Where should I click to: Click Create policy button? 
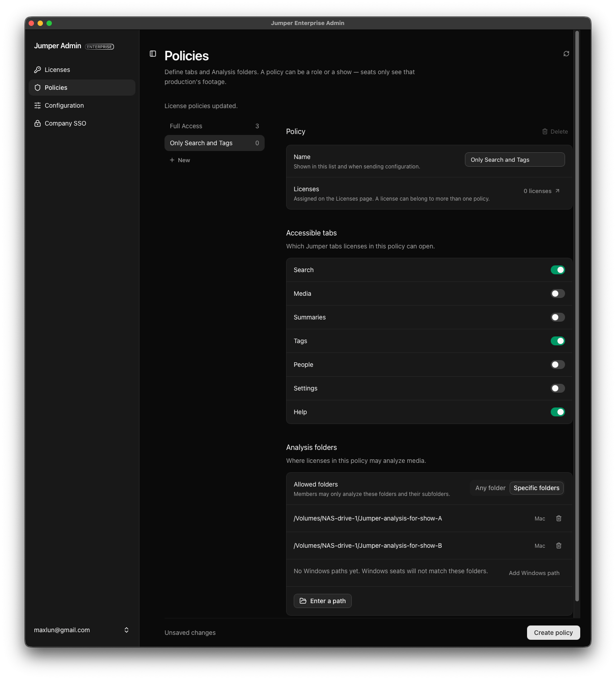553,633
